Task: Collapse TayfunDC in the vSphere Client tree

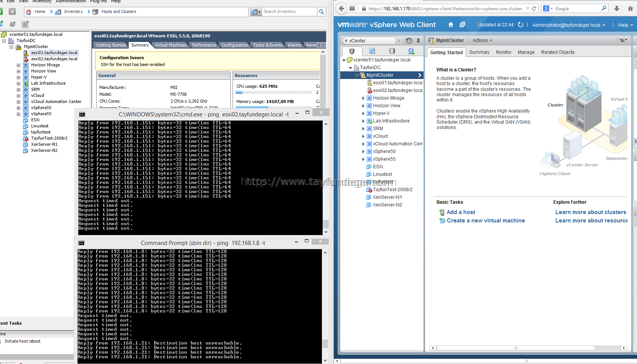Action: pyautogui.click(x=4, y=40)
